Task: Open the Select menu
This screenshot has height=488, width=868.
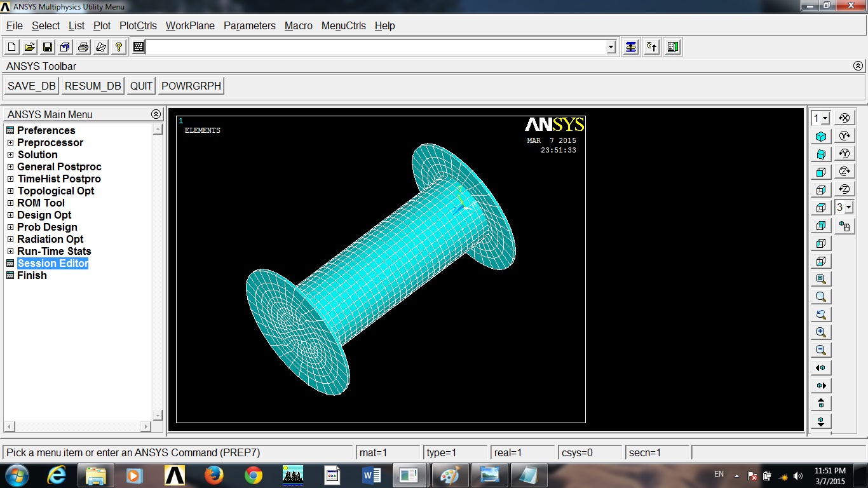Action: coord(46,26)
